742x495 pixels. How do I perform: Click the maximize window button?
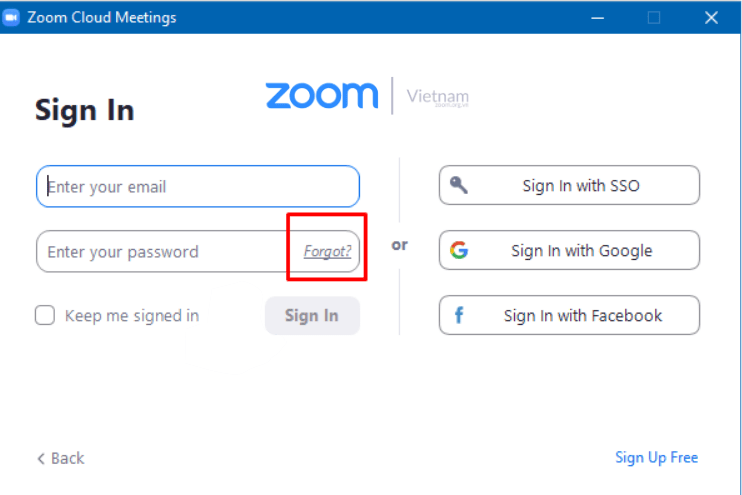click(654, 17)
